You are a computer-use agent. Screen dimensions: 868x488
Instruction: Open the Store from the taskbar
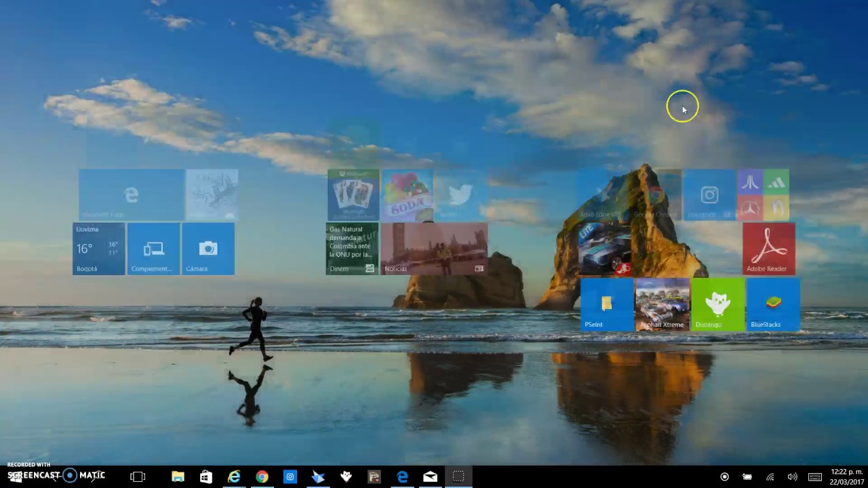206,476
